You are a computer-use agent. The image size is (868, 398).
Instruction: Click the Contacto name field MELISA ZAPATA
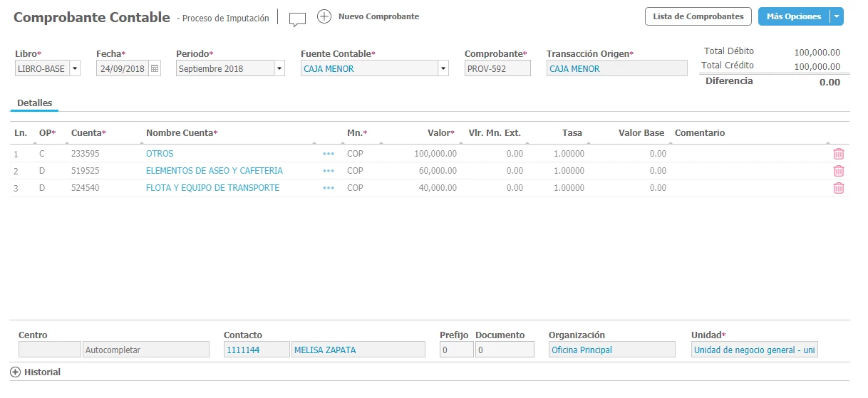[358, 350]
